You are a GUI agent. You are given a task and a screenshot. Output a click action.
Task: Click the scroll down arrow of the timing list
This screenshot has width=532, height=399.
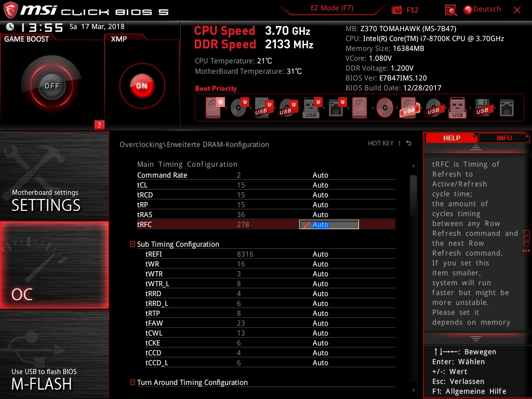pyautogui.click(x=413, y=391)
